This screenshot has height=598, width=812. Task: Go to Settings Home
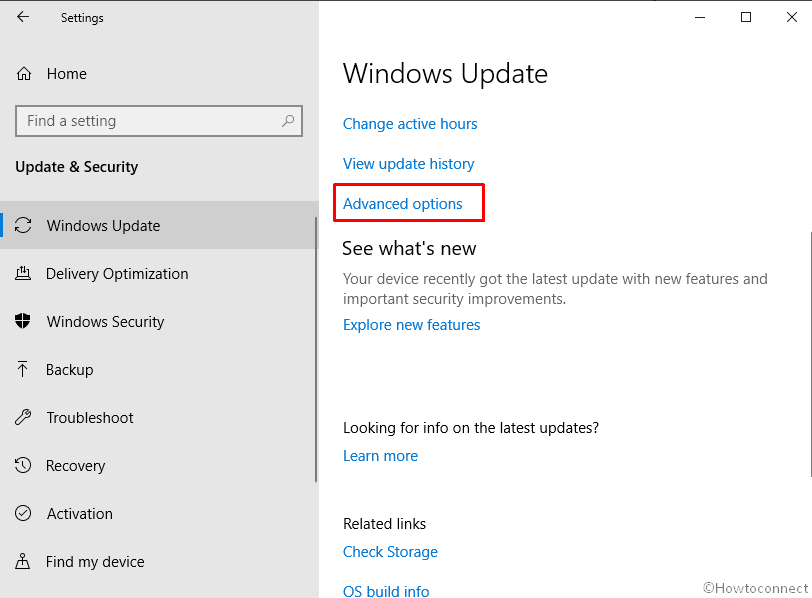tap(66, 74)
